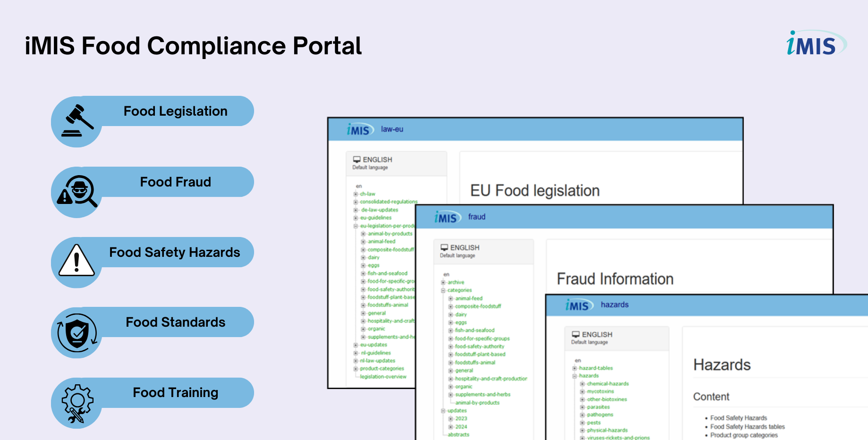Image resolution: width=868 pixels, height=440 pixels.
Task: Open hospitality-and-craft-production in fraud tree
Action: click(x=491, y=379)
